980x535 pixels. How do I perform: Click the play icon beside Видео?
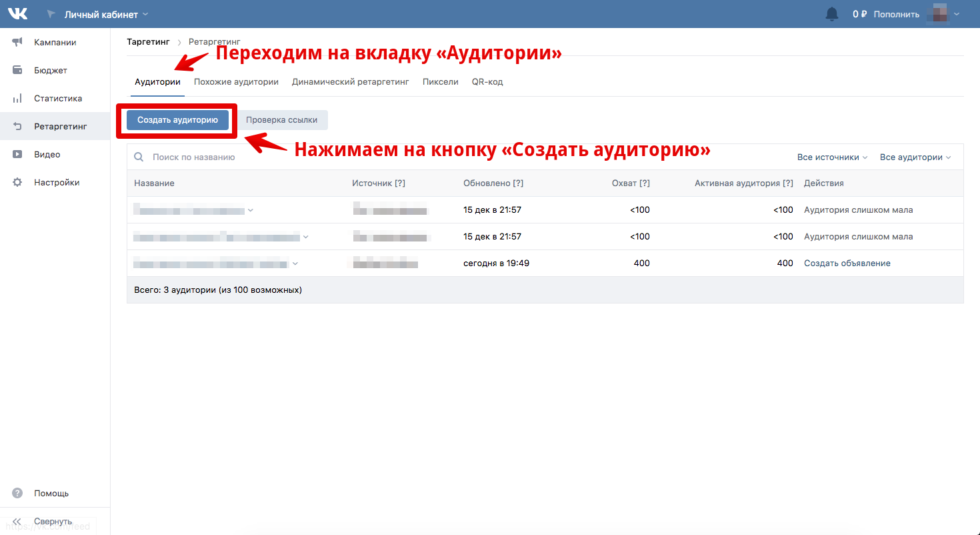(x=17, y=155)
